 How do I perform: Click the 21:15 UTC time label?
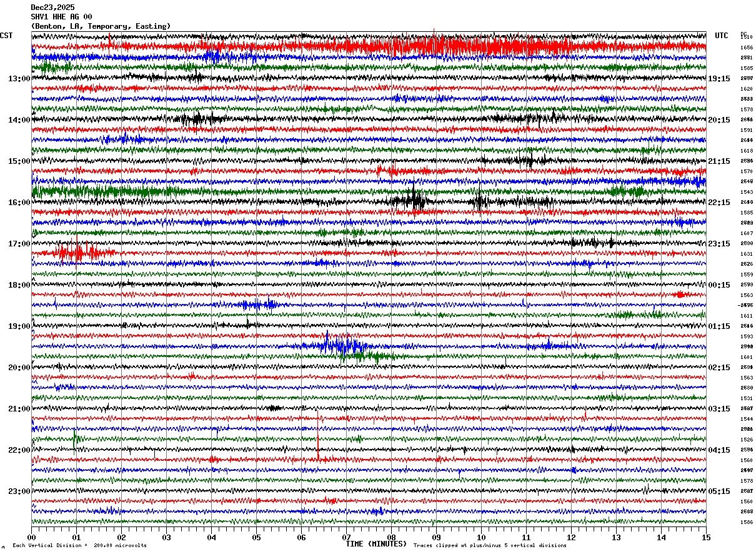[719, 161]
